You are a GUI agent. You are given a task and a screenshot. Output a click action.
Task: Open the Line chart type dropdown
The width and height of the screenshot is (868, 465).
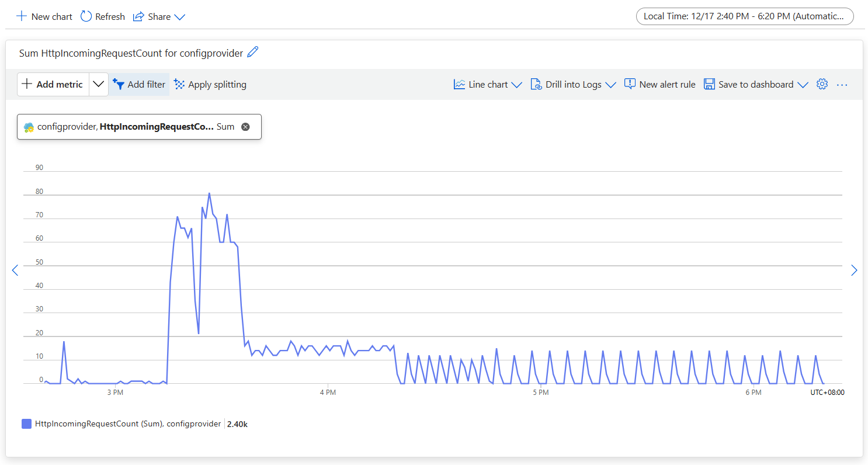[x=488, y=84]
